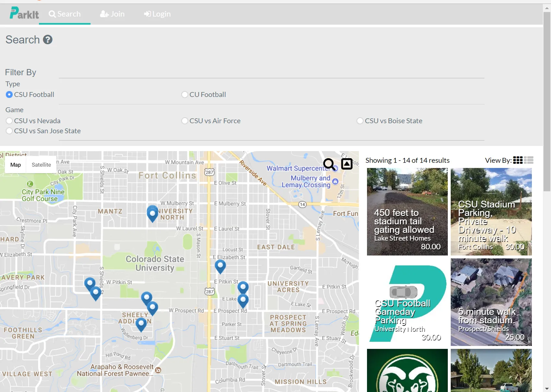The width and height of the screenshot is (551, 392).
Task: Switch results to grid view icon
Action: [x=518, y=160]
